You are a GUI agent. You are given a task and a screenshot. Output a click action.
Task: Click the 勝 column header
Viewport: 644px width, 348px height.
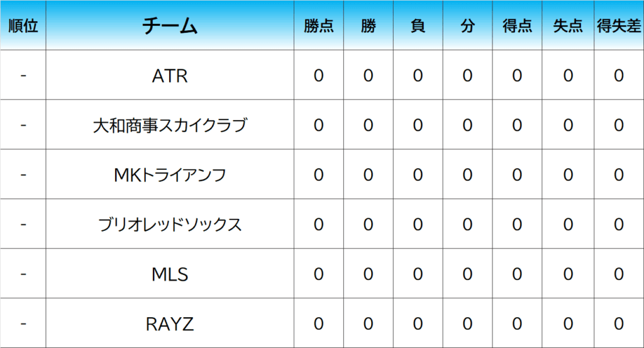[369, 26]
